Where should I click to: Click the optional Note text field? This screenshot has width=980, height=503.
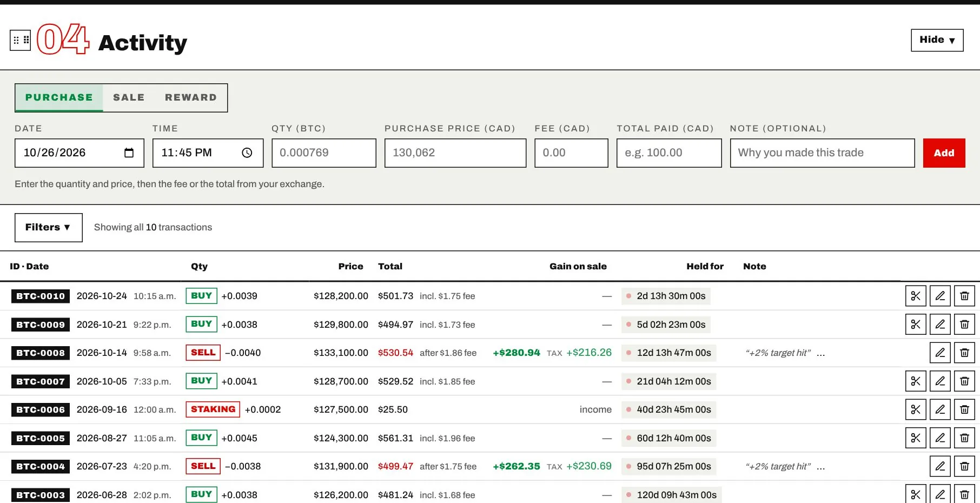pos(822,153)
